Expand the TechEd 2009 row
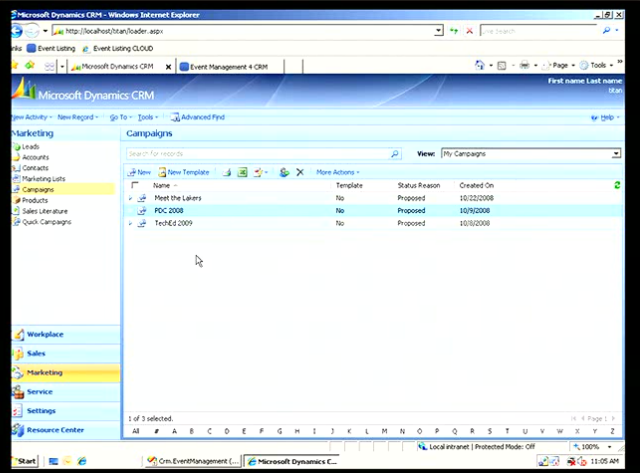Screen dimensions: 640x473 (130, 223)
